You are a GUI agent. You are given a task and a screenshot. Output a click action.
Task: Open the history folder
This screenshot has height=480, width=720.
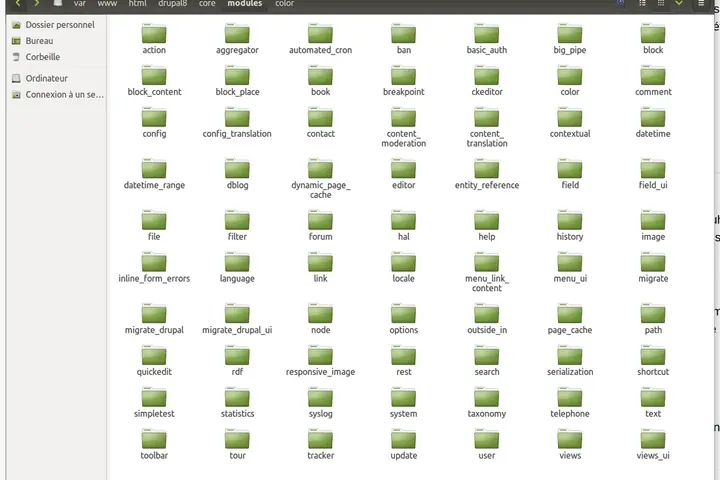(x=570, y=225)
